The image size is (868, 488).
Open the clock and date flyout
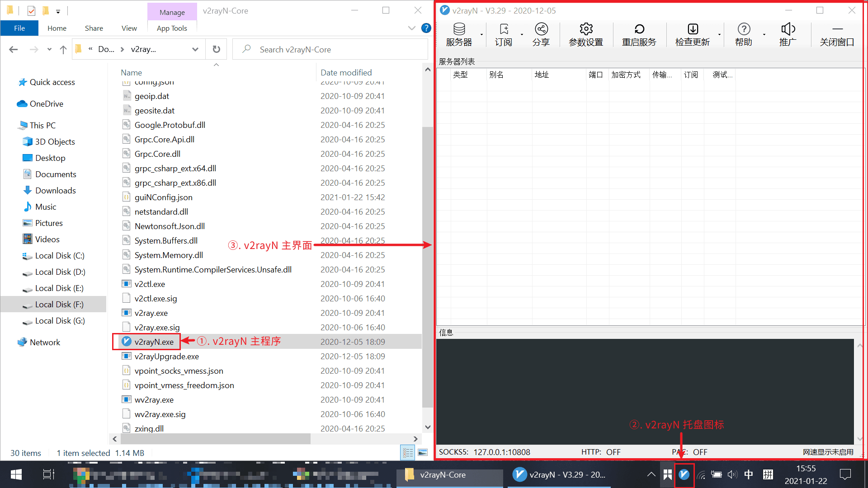point(806,474)
